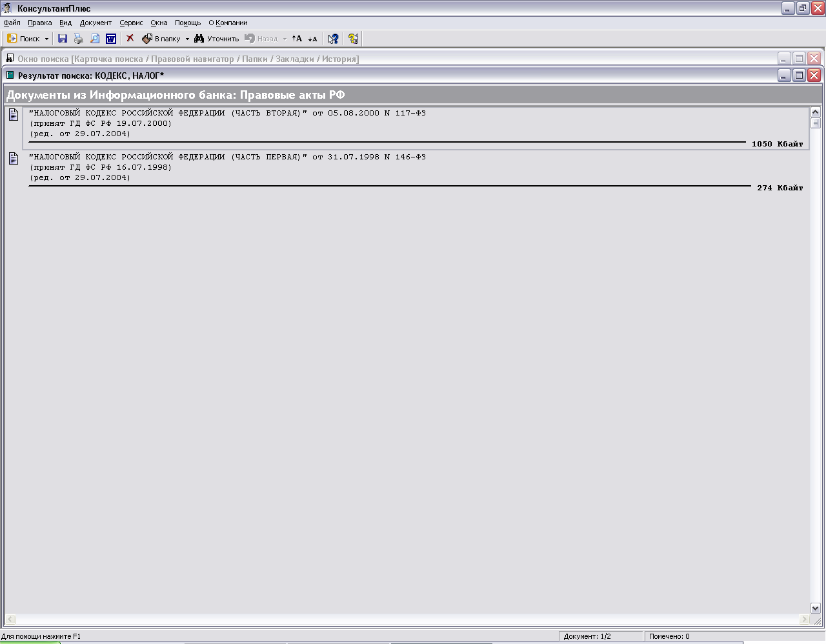The image size is (826, 644).
Task: Maximize the Результат поиска window
Action: click(x=799, y=75)
